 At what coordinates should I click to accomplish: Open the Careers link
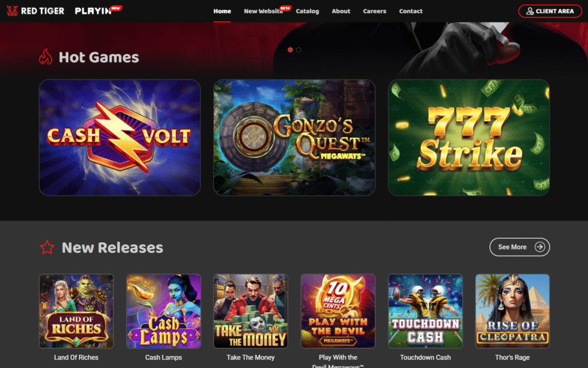coord(374,11)
